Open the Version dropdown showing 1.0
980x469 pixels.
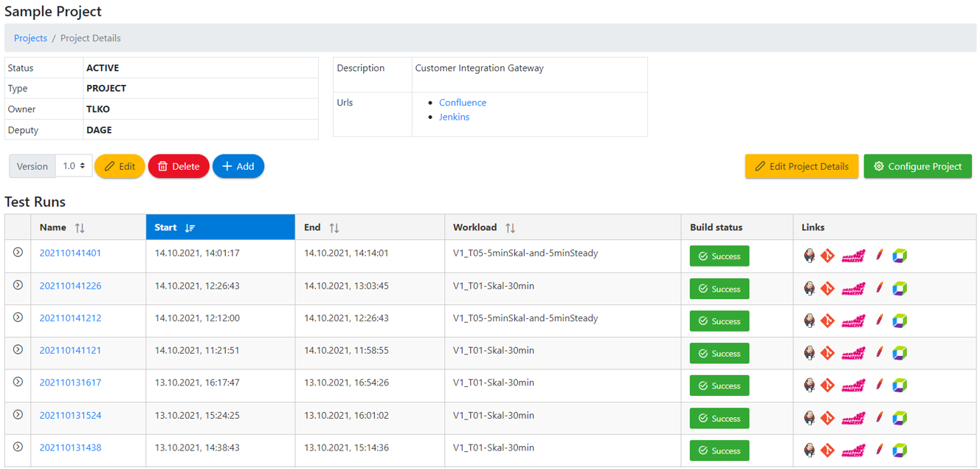click(x=73, y=166)
